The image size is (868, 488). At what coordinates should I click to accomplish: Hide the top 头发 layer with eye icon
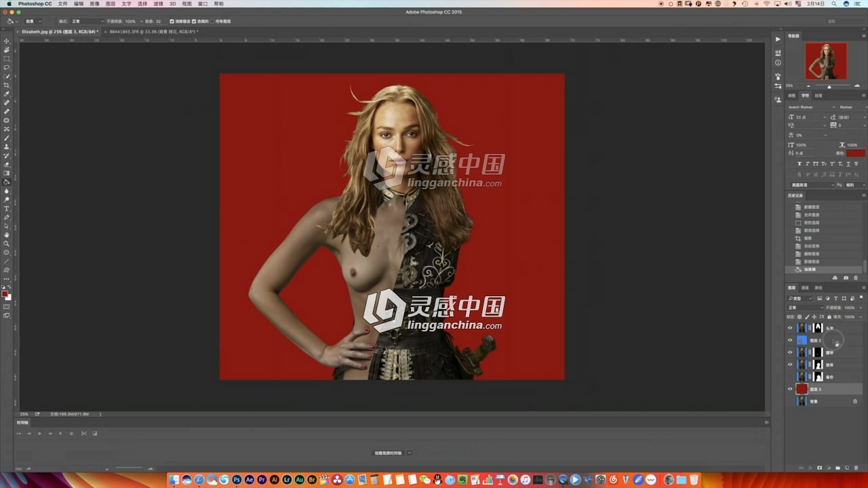[789, 328]
